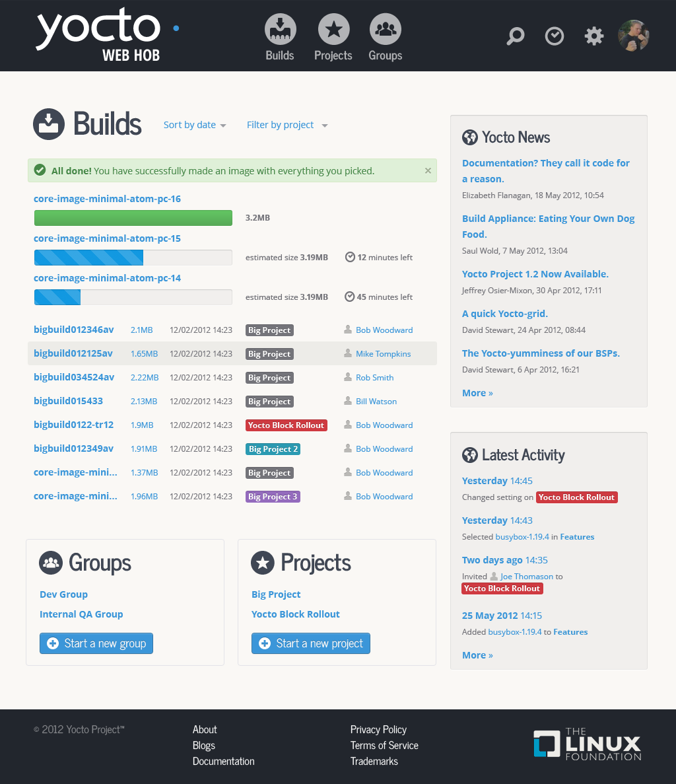
Task: Expand the Filter by project dropdown
Action: [x=287, y=125]
